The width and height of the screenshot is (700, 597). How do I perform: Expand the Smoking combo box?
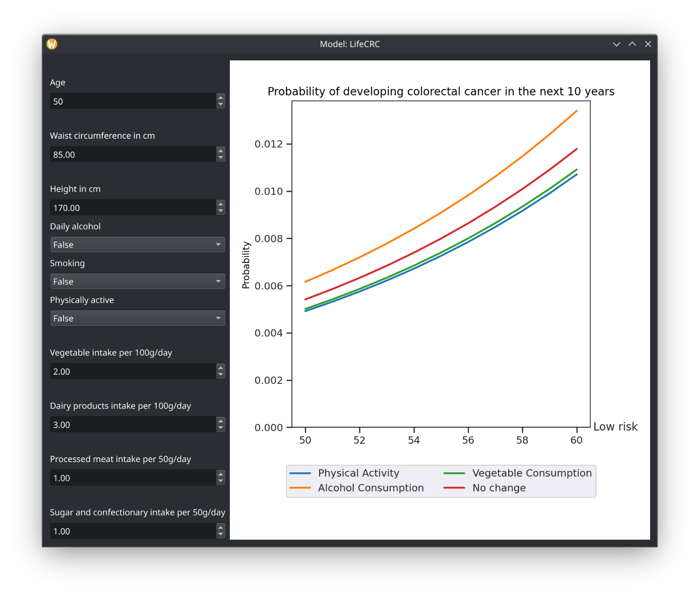pyautogui.click(x=137, y=281)
